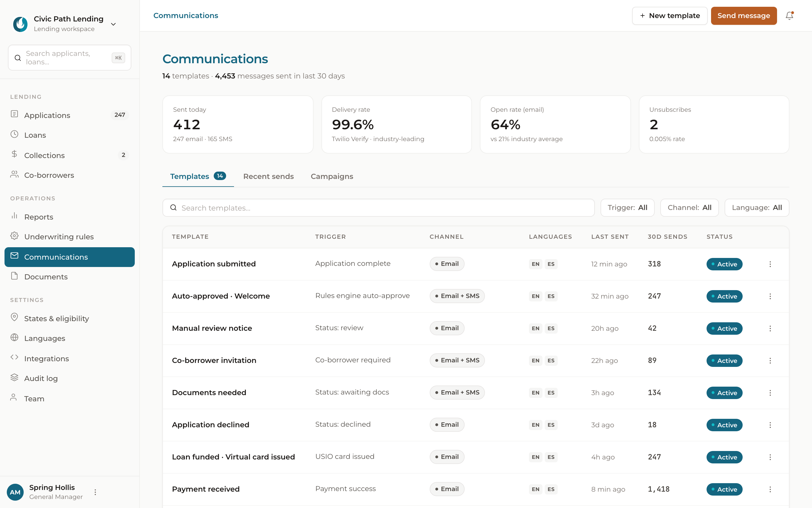
Task: Open row menu for Application declined
Action: tap(770, 425)
